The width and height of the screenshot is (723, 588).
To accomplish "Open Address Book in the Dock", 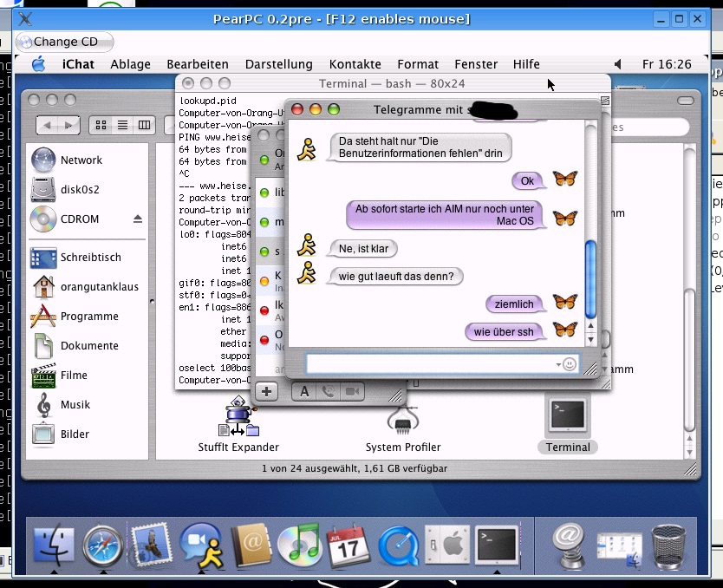I will point(251,546).
